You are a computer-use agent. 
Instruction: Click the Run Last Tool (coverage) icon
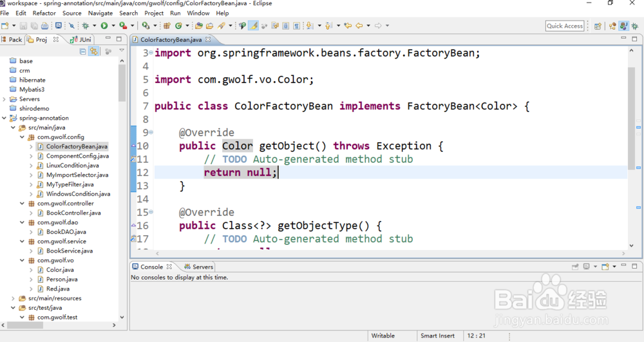pos(123,26)
